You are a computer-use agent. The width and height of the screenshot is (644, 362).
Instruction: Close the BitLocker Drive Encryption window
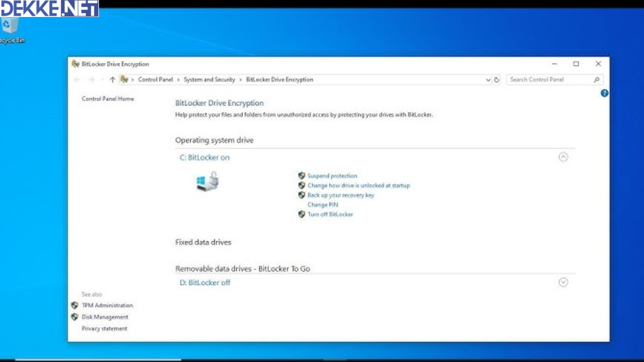click(598, 64)
